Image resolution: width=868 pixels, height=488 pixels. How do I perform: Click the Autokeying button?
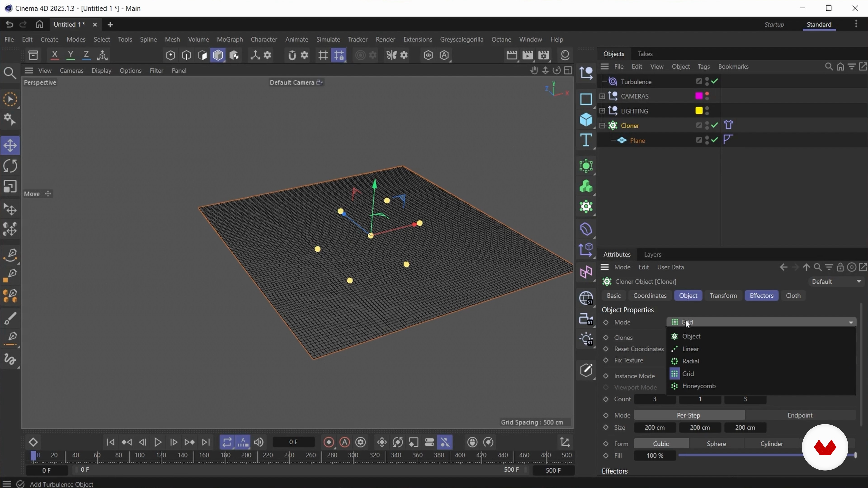(x=344, y=442)
